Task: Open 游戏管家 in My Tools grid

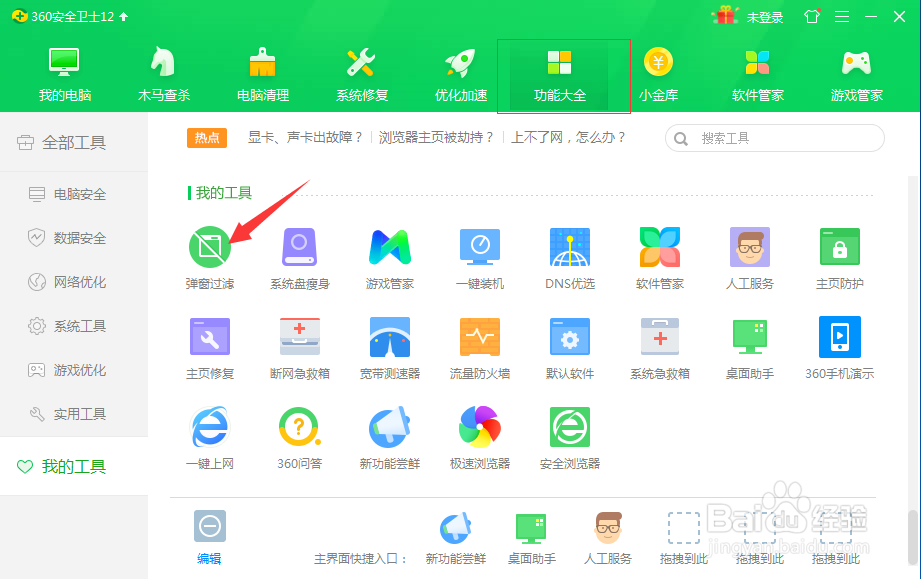Action: coord(389,257)
